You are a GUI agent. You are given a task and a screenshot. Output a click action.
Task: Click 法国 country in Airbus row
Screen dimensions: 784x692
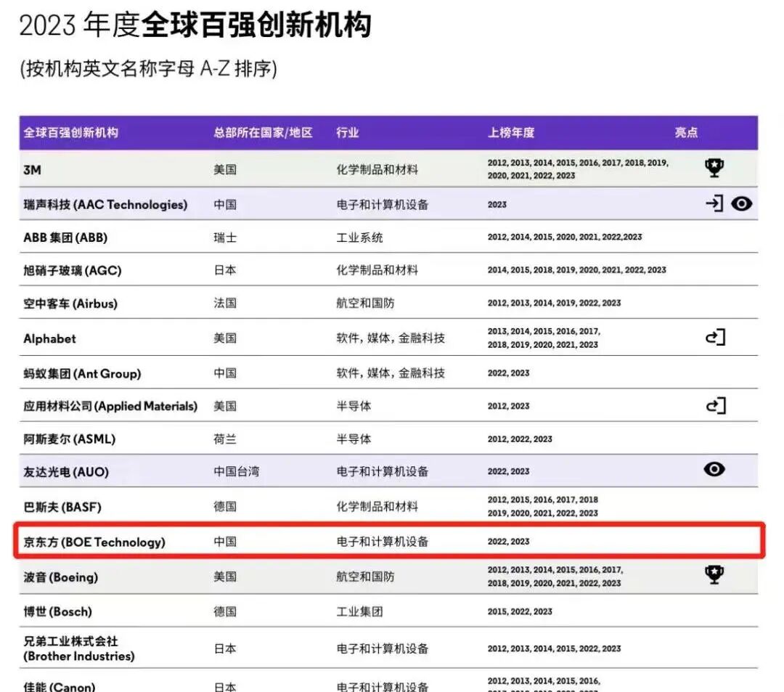(225, 303)
